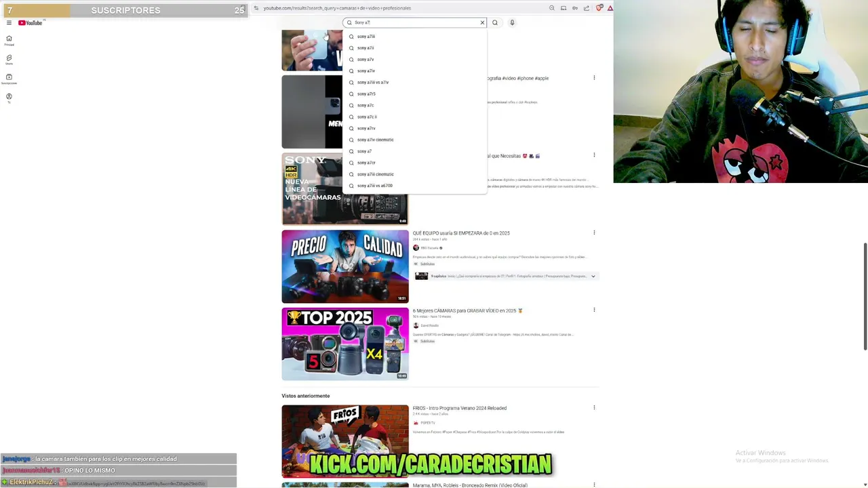
Task: Click the page vertical scrollbar thumb
Action: 865,296
